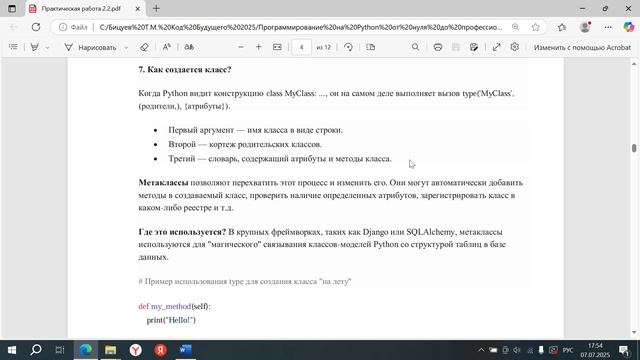The width and height of the screenshot is (640, 360).
Task: Click the Save as icon
Action: click(474, 47)
